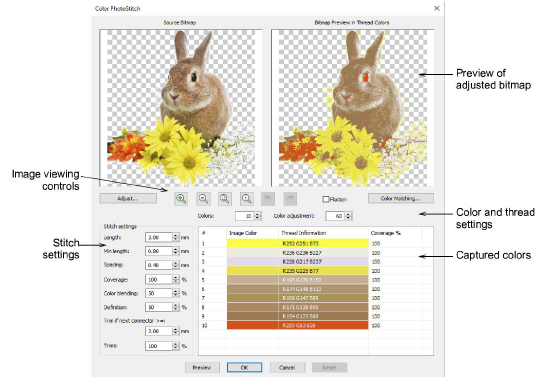Focus the Trims percent field
The height and width of the screenshot is (392, 547).
pyautogui.click(x=159, y=346)
